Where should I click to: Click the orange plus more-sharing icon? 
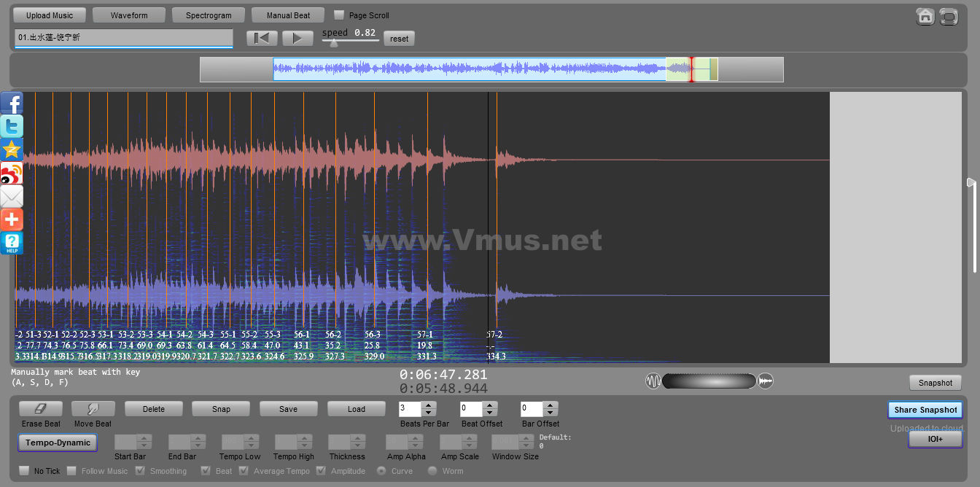(12, 219)
